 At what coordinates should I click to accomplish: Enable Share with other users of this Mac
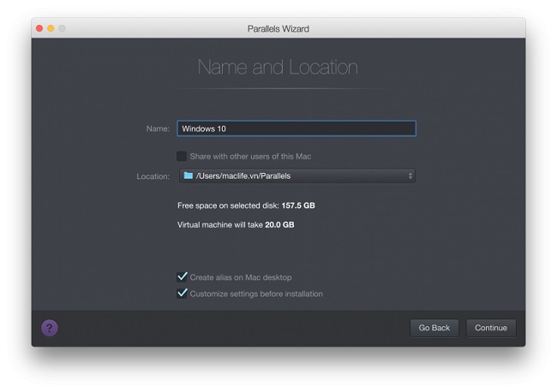(x=182, y=156)
